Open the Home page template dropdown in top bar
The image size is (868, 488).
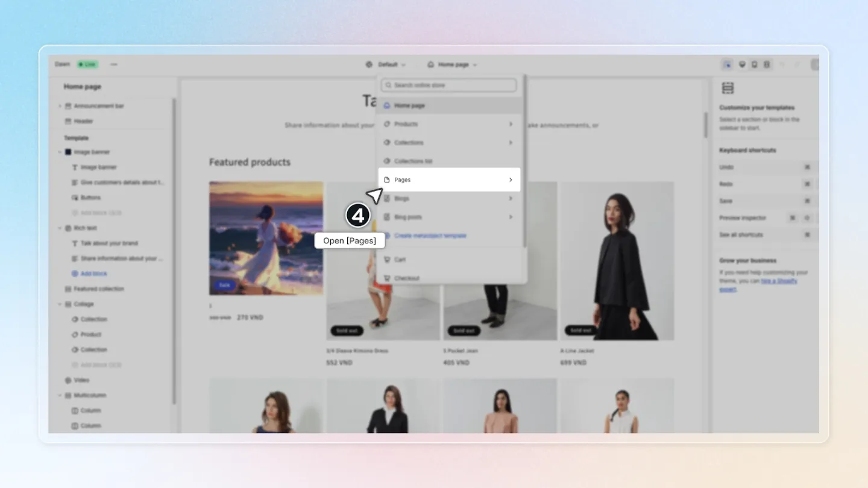click(x=452, y=64)
